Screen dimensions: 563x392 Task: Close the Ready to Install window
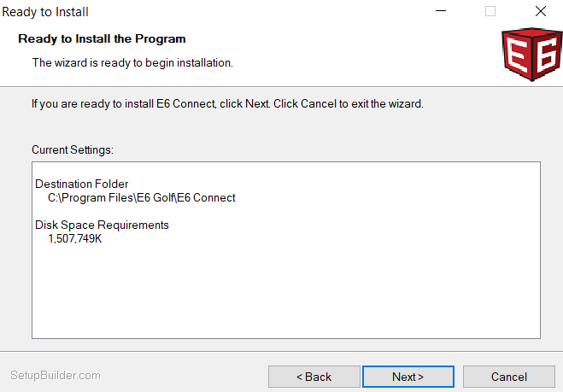[x=540, y=12]
